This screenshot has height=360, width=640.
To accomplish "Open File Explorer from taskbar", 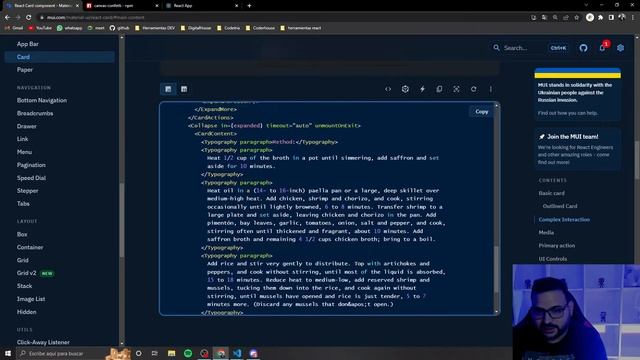I will point(171,353).
